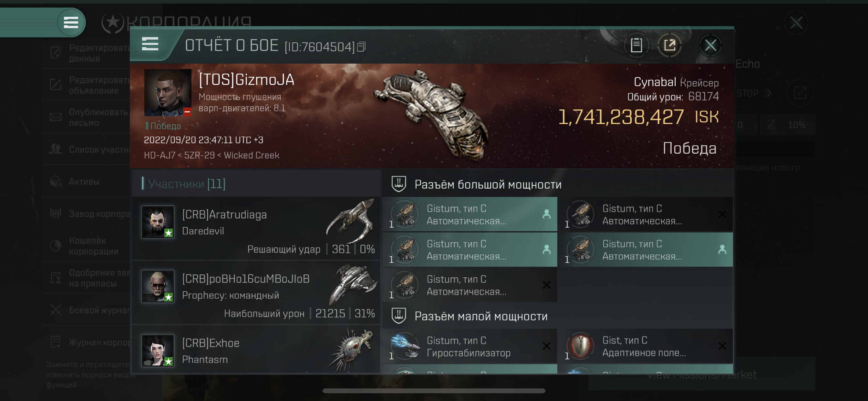This screenshot has width=868, height=401.
Task: Select Aratrudiaga Daredevil participant entry
Action: [256, 228]
